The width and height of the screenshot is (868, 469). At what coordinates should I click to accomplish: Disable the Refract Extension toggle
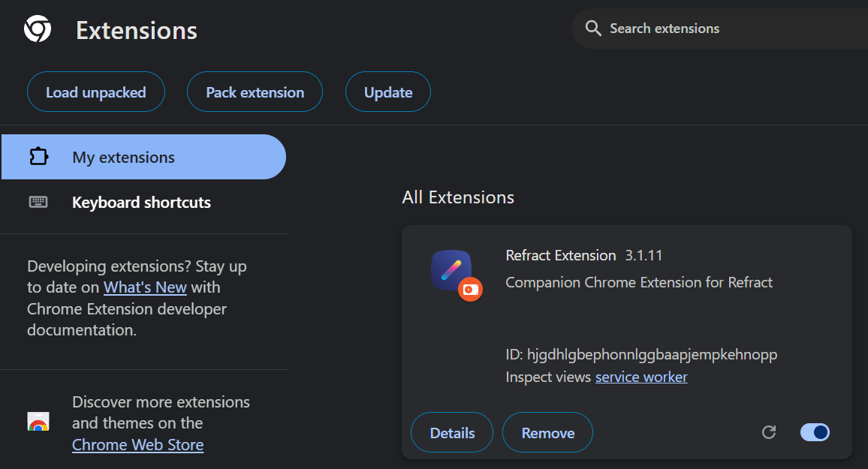point(815,432)
